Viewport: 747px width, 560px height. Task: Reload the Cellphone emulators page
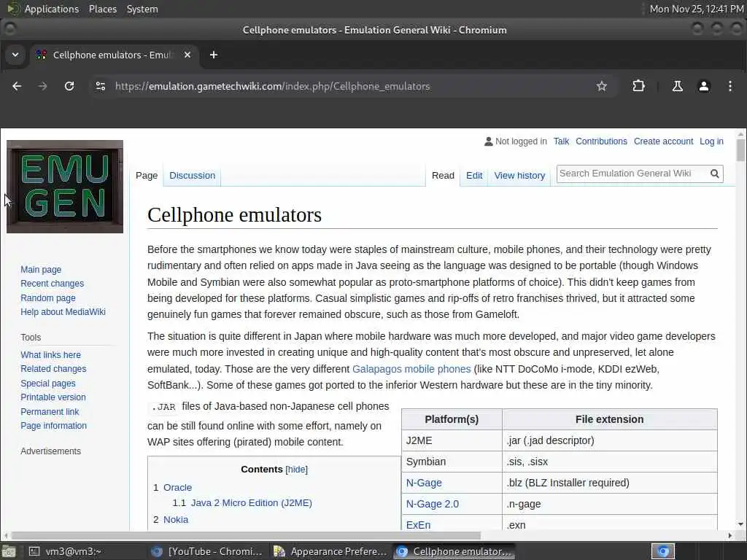click(69, 86)
